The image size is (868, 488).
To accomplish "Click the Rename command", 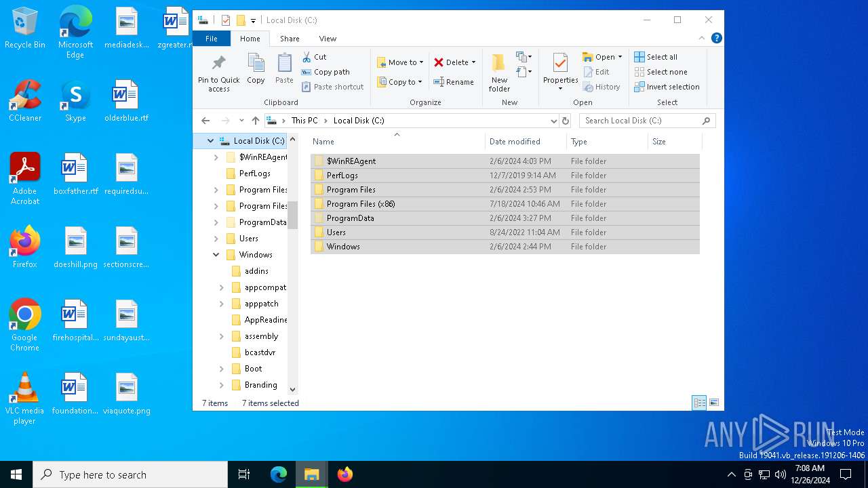I will (x=454, y=82).
